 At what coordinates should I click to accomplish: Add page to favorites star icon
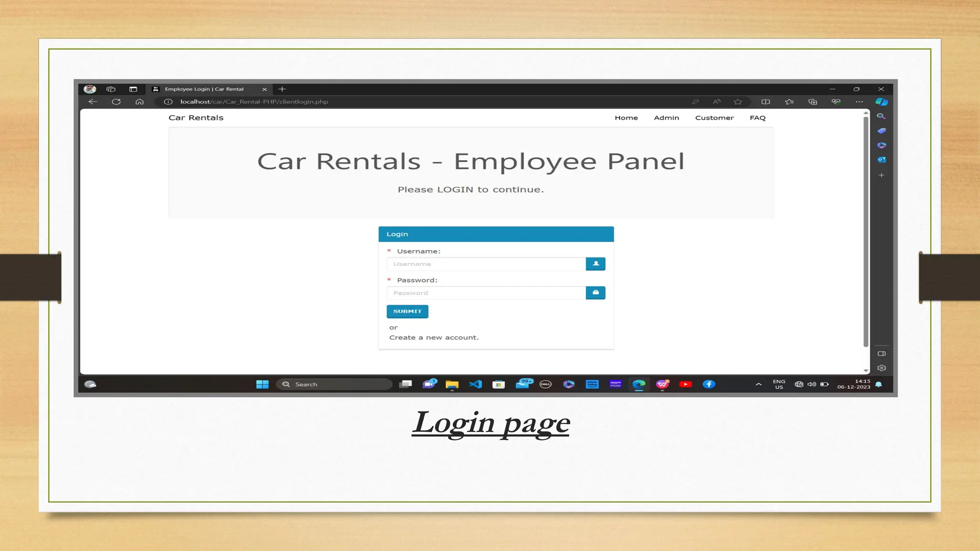(738, 102)
